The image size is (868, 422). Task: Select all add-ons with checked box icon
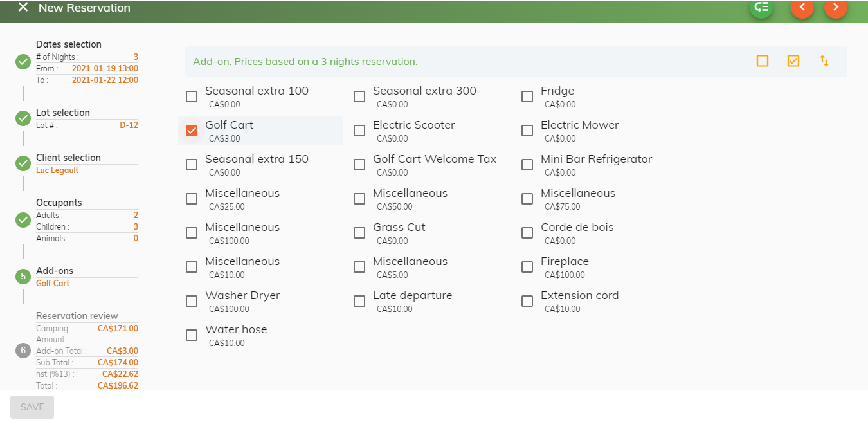click(x=793, y=61)
